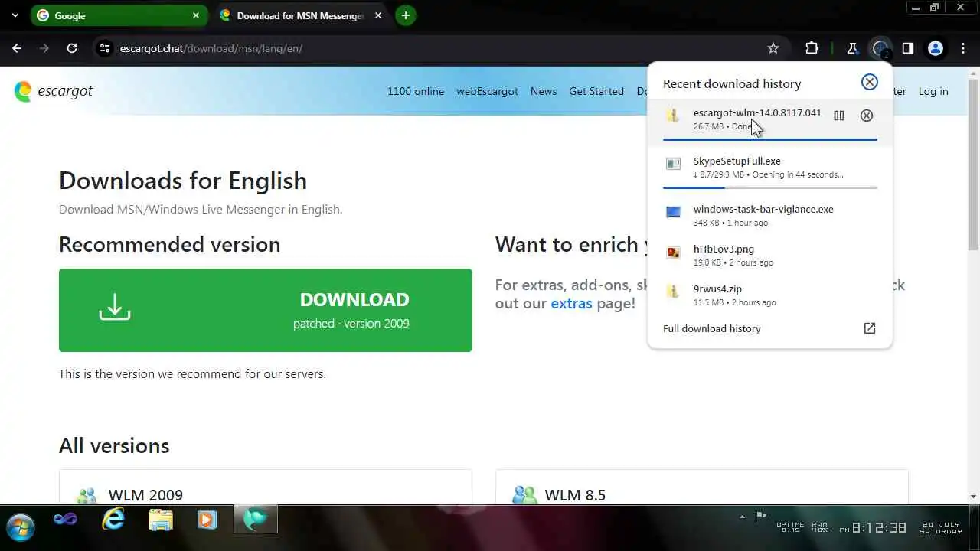Click the hHbLov3.png image file icon

tap(673, 252)
